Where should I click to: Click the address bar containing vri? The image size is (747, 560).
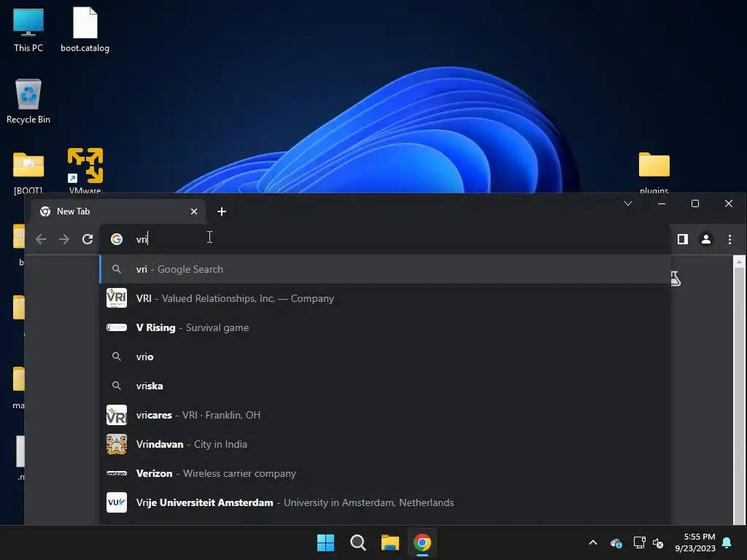pyautogui.click(x=384, y=239)
